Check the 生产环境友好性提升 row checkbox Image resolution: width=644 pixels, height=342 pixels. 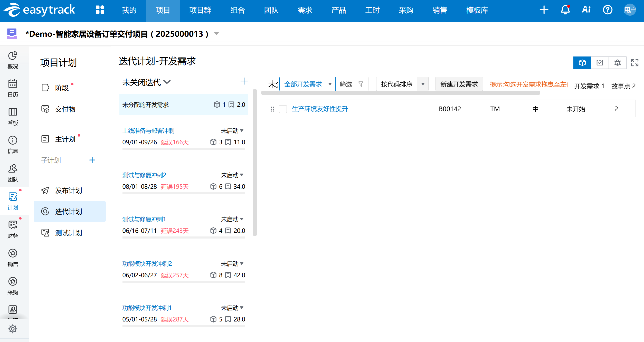pos(283,109)
